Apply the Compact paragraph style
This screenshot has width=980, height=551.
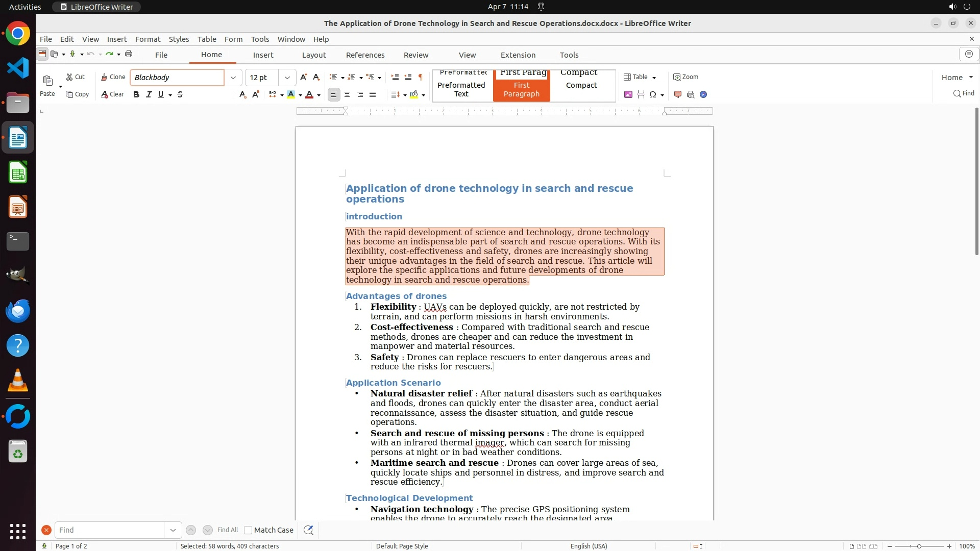pyautogui.click(x=581, y=85)
